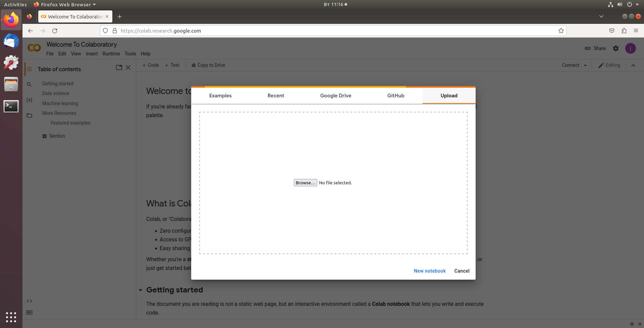The width and height of the screenshot is (644, 328).
Task: Go to Featured examples in contents
Action: [70, 123]
